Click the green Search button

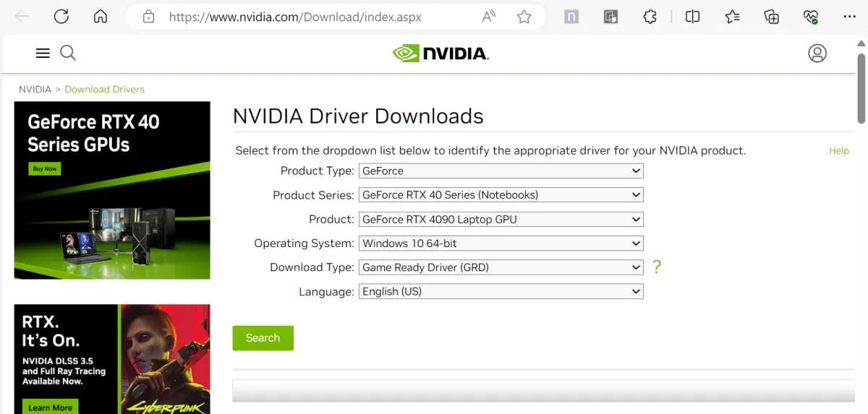(x=263, y=338)
